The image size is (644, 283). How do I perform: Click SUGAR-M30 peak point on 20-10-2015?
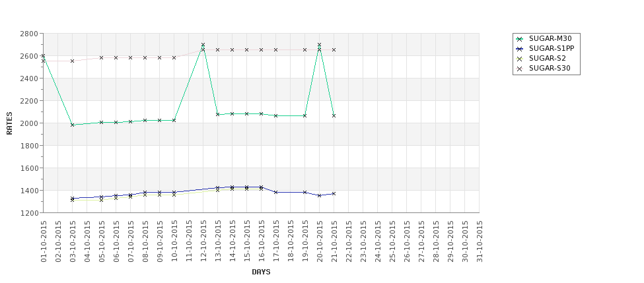point(319,45)
